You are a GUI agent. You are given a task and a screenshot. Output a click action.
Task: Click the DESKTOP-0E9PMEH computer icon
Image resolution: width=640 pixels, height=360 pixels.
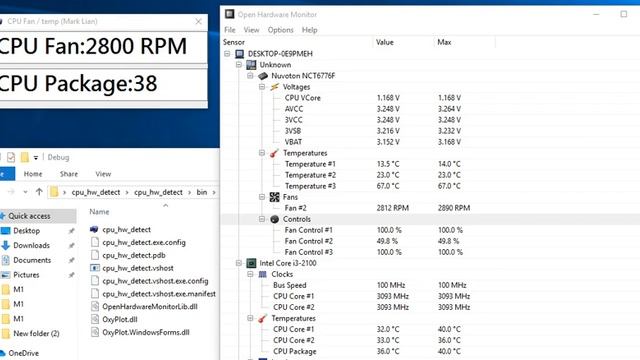click(240, 54)
